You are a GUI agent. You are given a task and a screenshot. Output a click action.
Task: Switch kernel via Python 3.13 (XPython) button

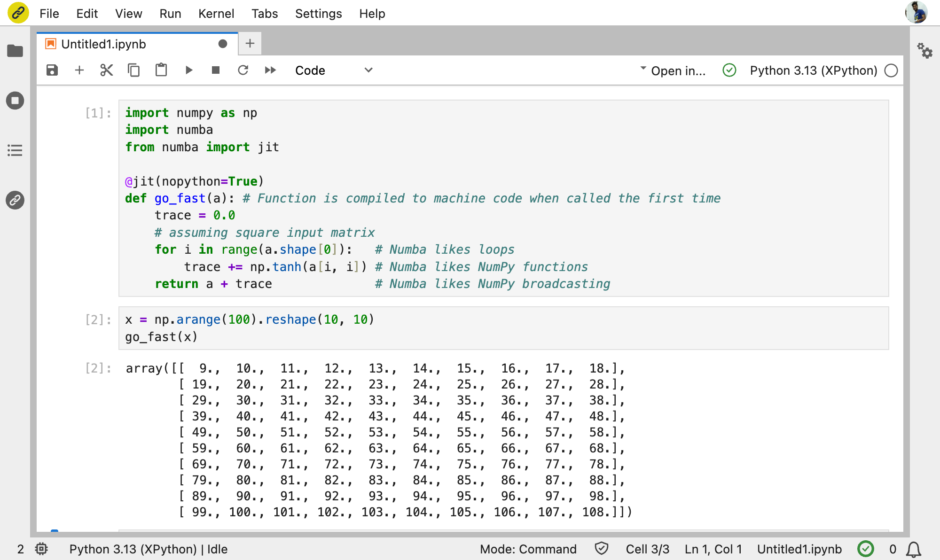tap(814, 70)
